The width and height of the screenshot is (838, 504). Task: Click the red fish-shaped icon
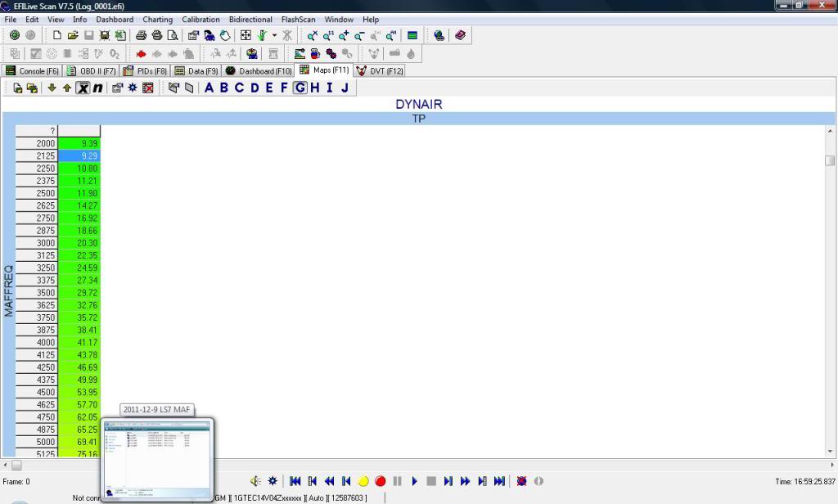(x=141, y=53)
